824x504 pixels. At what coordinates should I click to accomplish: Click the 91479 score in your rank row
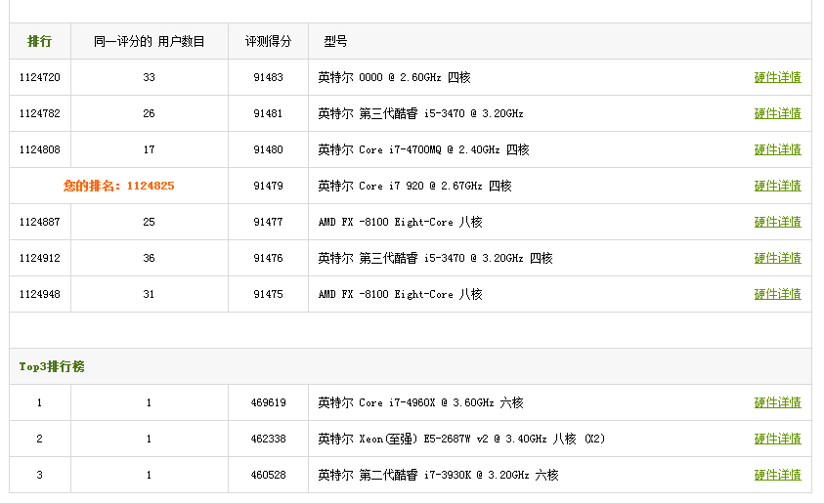(x=268, y=186)
